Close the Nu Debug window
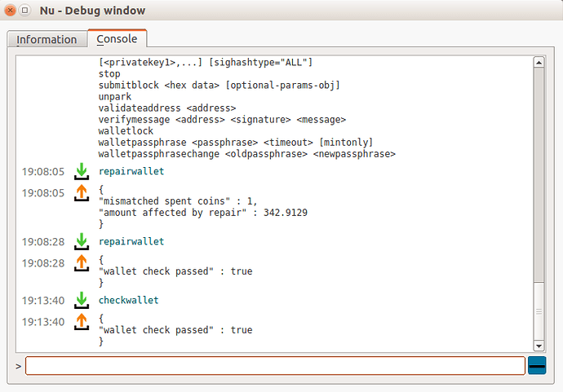This screenshot has height=392, width=563. [x=11, y=11]
